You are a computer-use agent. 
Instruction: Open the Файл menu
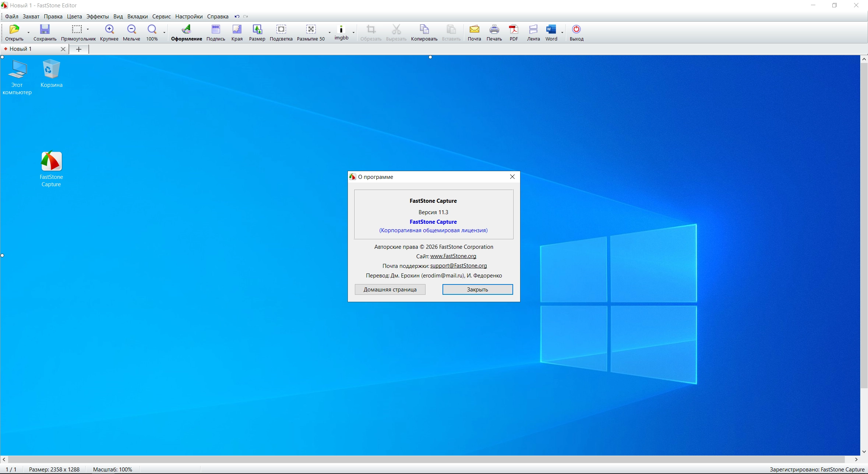(12, 17)
